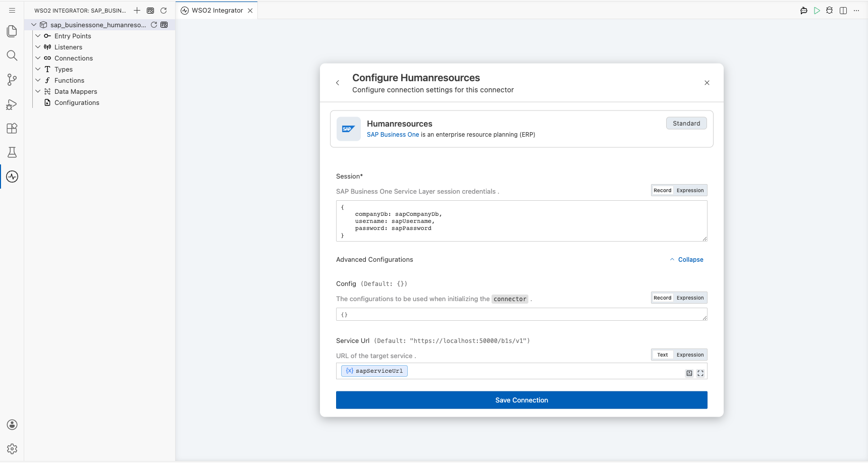Click the connector code word in description

(x=510, y=299)
